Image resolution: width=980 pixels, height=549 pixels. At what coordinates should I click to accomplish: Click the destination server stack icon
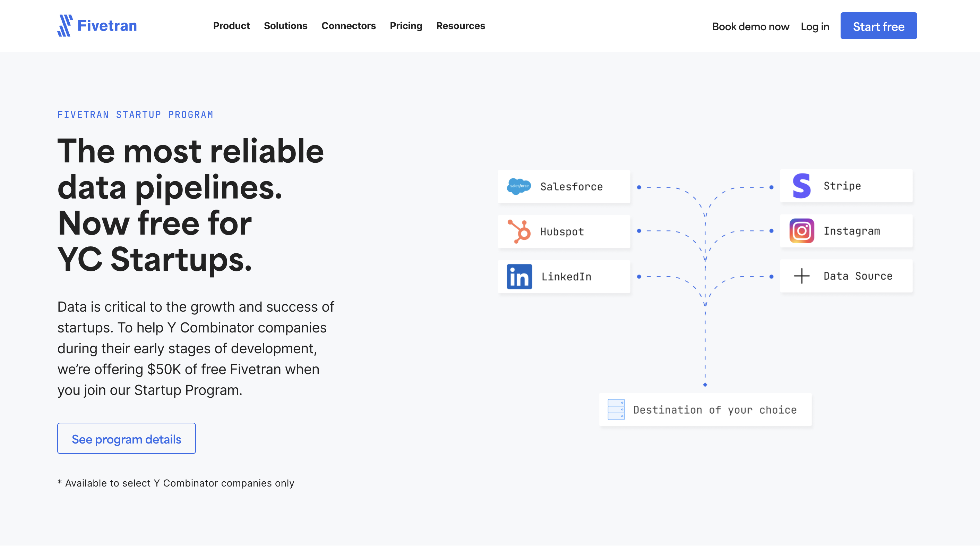(616, 409)
